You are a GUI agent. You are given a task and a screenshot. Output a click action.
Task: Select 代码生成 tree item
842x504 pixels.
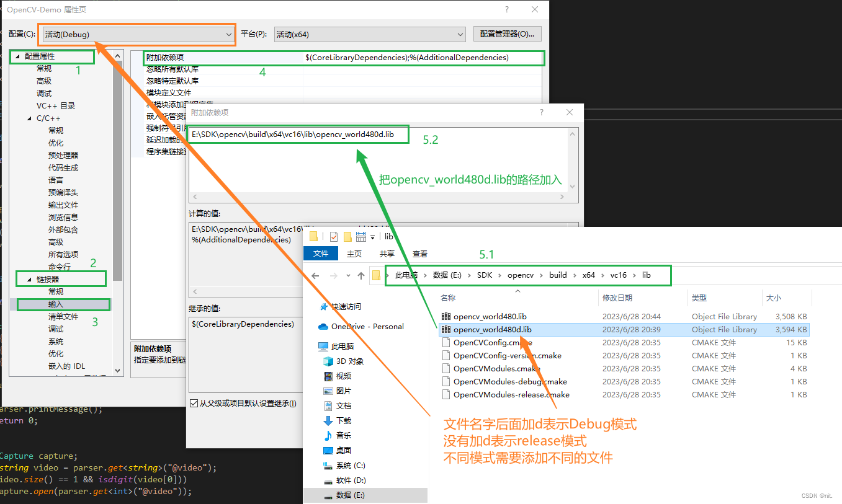tap(63, 168)
